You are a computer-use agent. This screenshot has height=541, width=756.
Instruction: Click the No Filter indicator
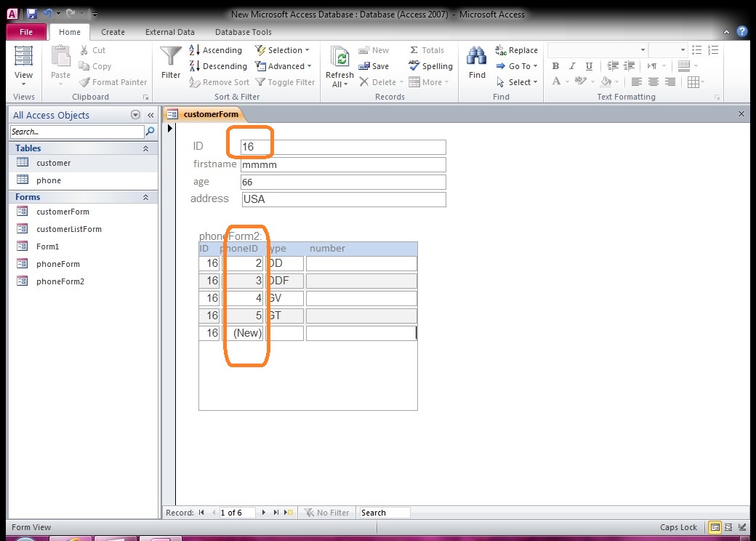coord(327,513)
